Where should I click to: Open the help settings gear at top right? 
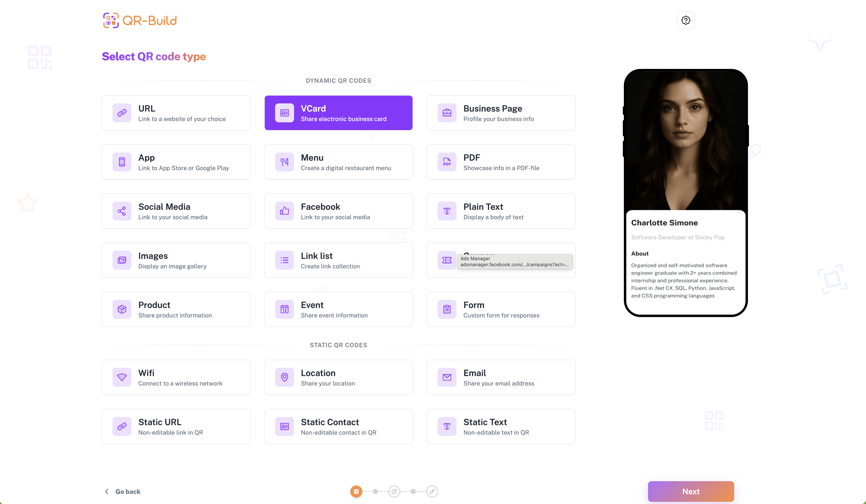(x=685, y=20)
